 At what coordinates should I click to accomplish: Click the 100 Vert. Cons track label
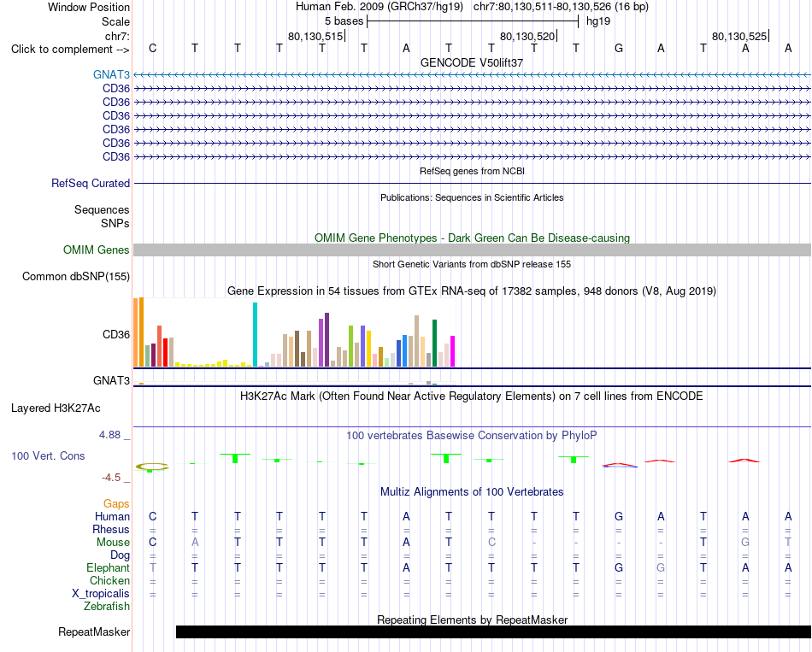48,455
